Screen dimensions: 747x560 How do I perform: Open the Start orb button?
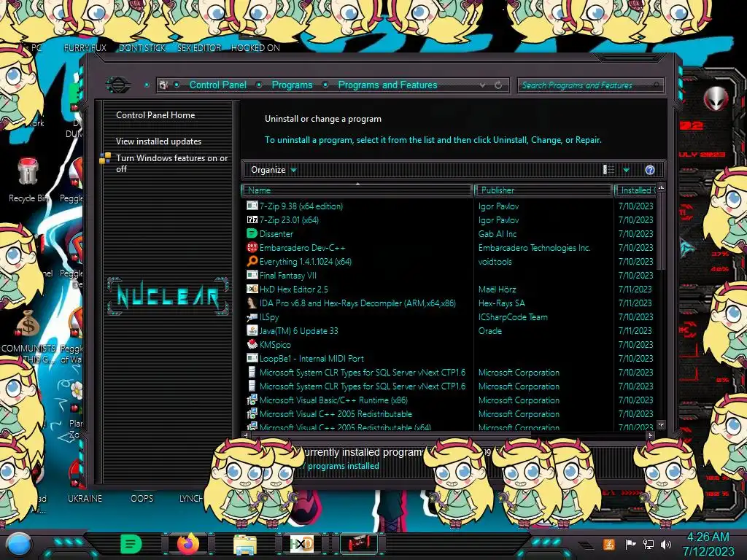click(19, 544)
